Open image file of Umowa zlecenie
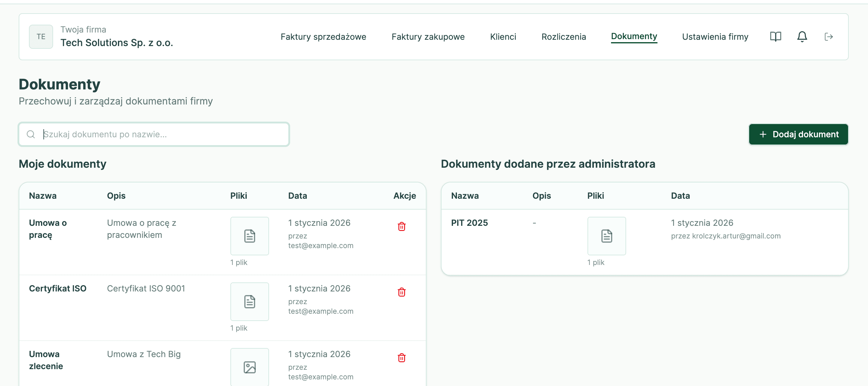 click(x=249, y=367)
